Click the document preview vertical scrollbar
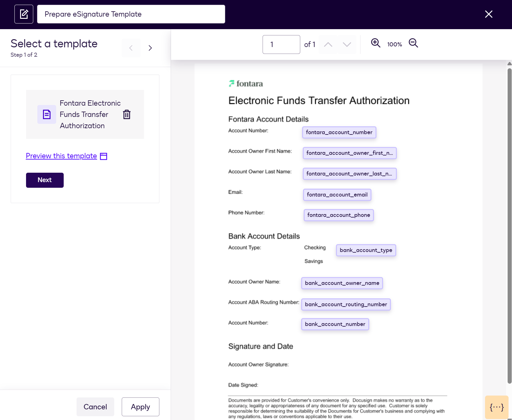The width and height of the screenshot is (512, 420). (509, 226)
